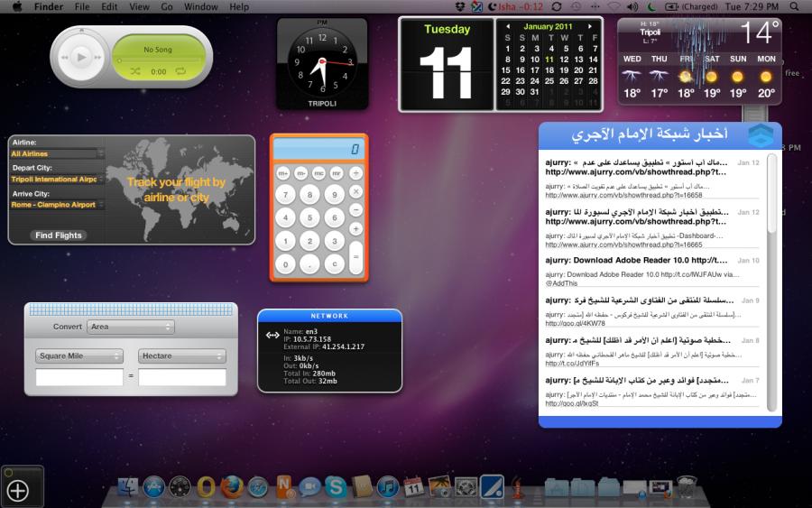Image resolution: width=812 pixels, height=508 pixels.
Task: Open the Hectare unit dropdown
Action: tap(181, 356)
